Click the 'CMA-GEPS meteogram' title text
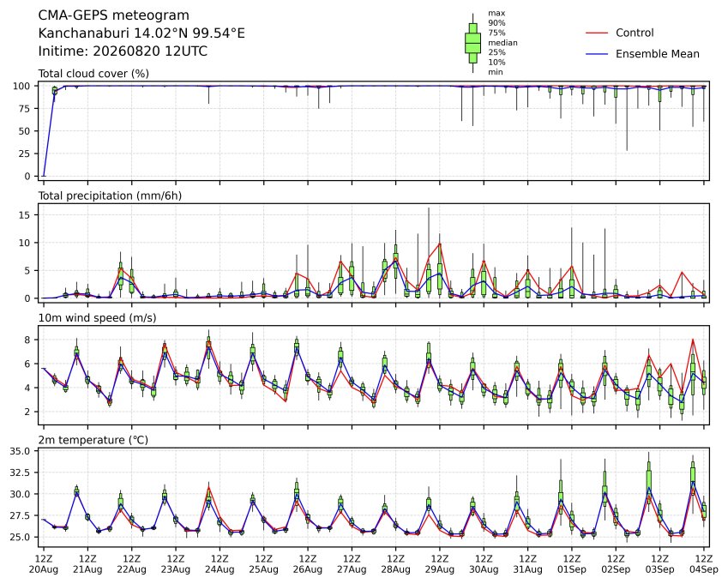 [114, 15]
